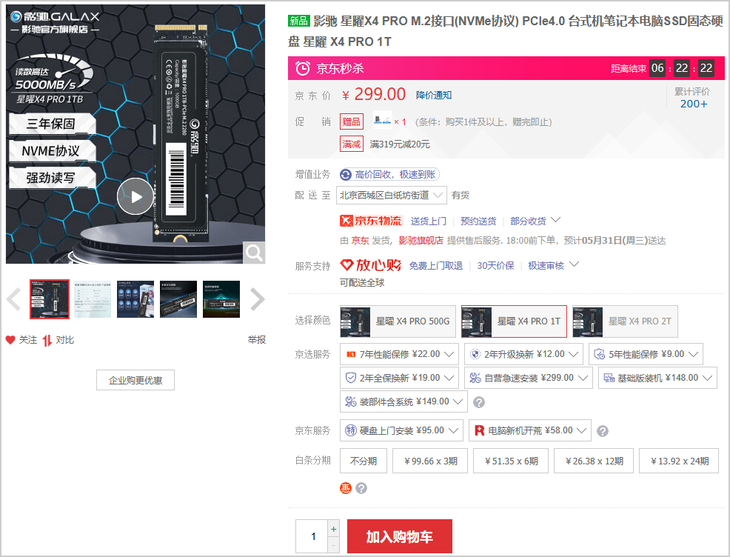The image size is (730, 557).
Task: Show previous thumbnails with left arrow
Action: [x=14, y=299]
